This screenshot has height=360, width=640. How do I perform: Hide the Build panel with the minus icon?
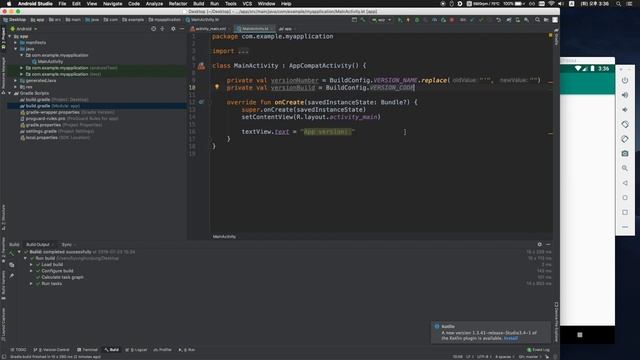(x=548, y=244)
